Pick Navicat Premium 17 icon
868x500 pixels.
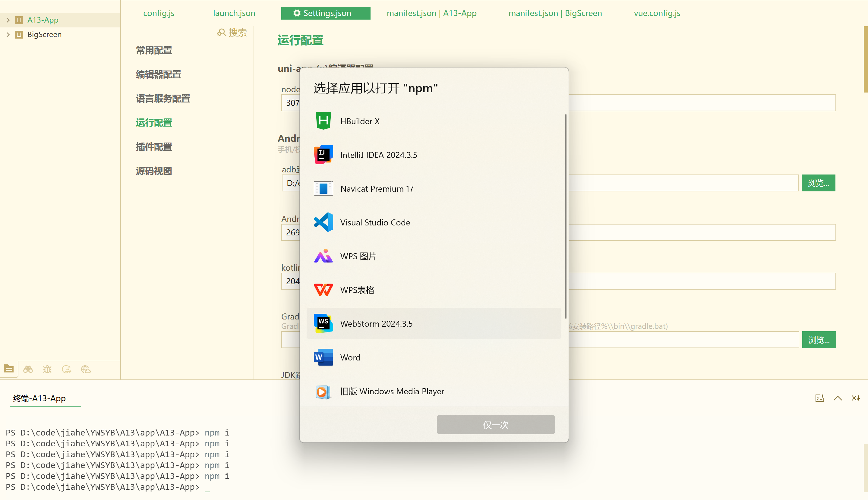(x=323, y=189)
